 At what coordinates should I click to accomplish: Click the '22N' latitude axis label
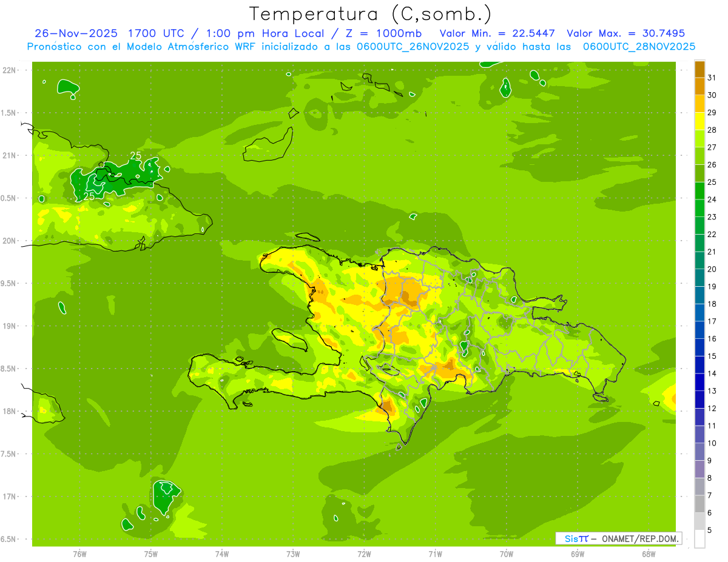point(10,70)
